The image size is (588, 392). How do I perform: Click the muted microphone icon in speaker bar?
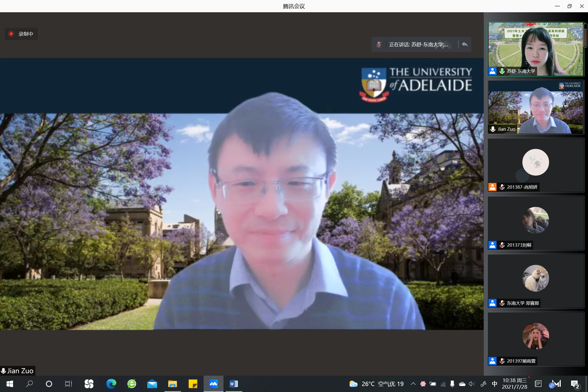379,44
